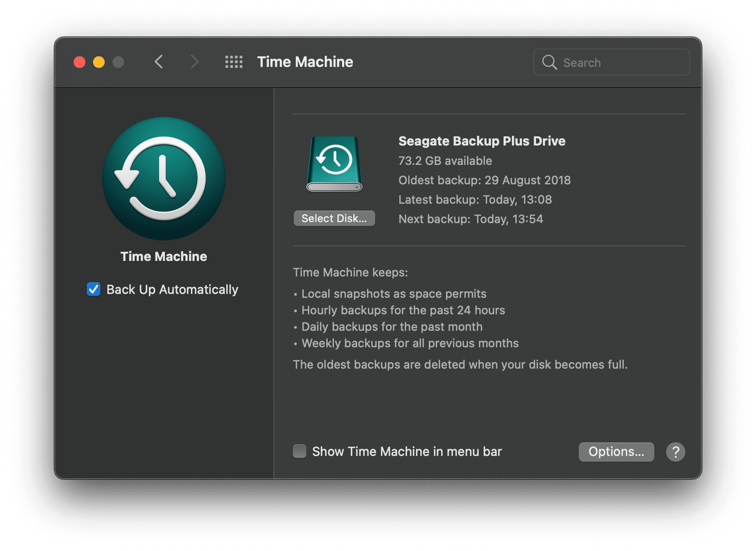Click the Select Disk... button

pyautogui.click(x=335, y=218)
